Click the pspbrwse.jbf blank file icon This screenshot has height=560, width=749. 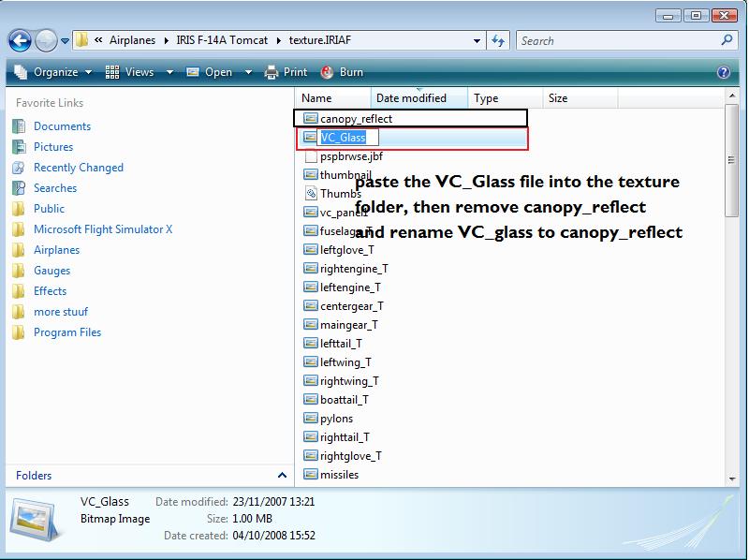coord(311,156)
